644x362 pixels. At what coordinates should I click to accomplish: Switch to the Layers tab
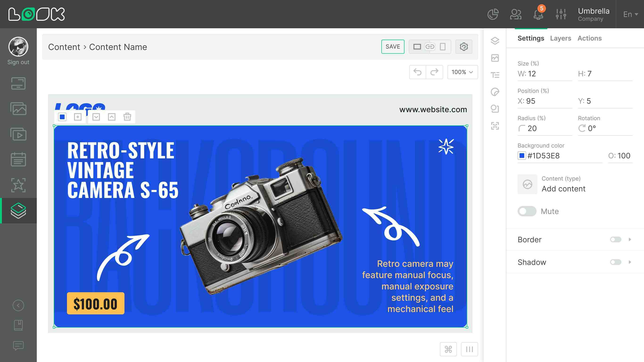[x=560, y=38]
